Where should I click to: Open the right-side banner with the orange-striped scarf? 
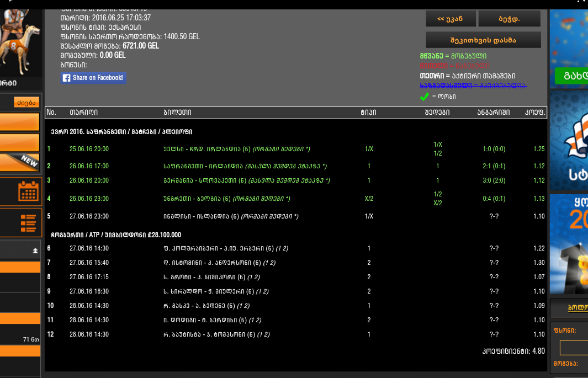tap(569, 141)
